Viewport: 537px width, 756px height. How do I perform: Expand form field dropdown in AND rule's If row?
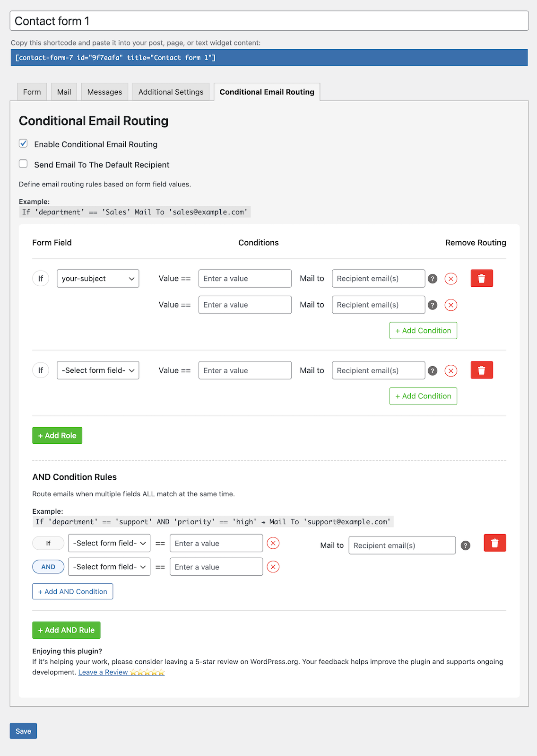(x=109, y=543)
